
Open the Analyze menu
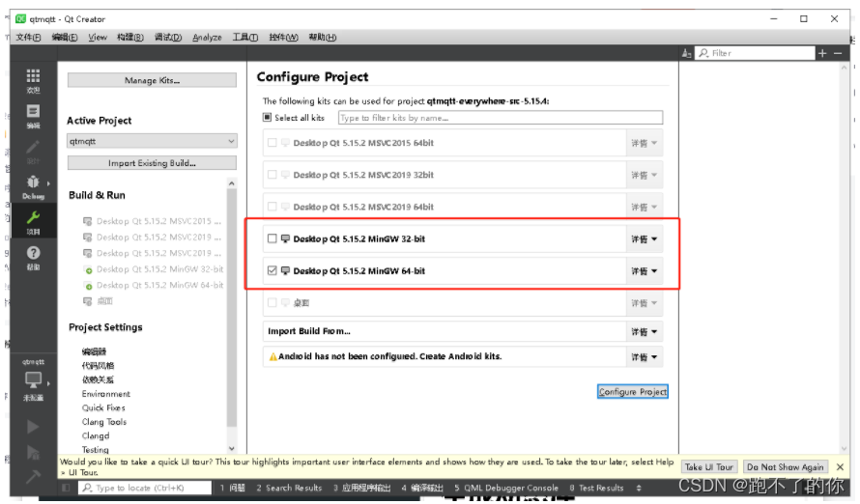tap(208, 38)
